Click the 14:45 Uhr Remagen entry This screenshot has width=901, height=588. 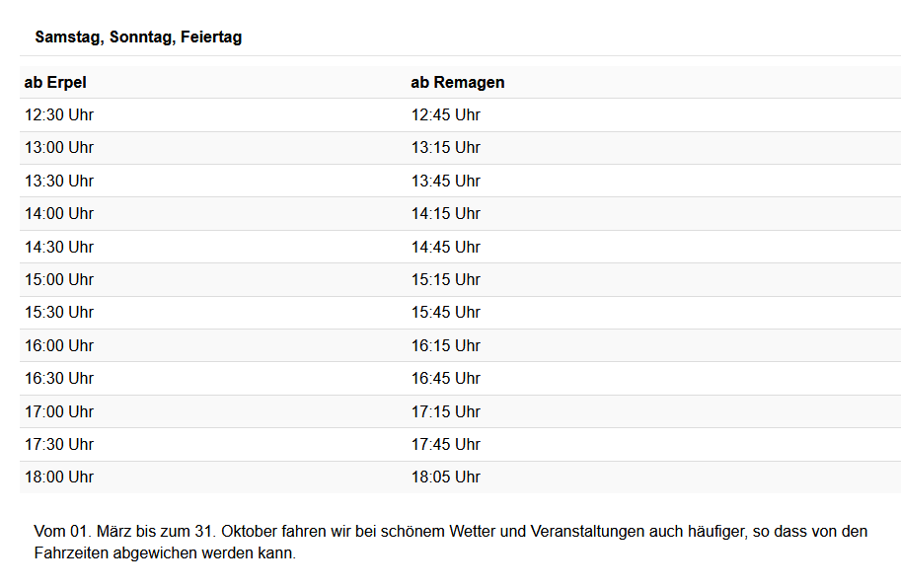446,247
